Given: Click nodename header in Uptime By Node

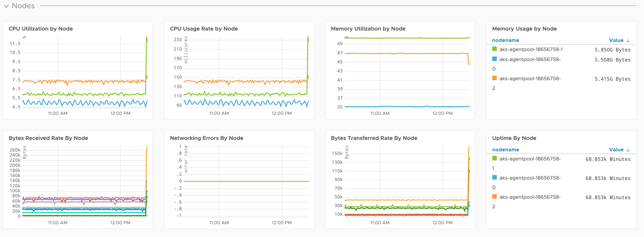Looking at the screenshot, I should pos(505,149).
